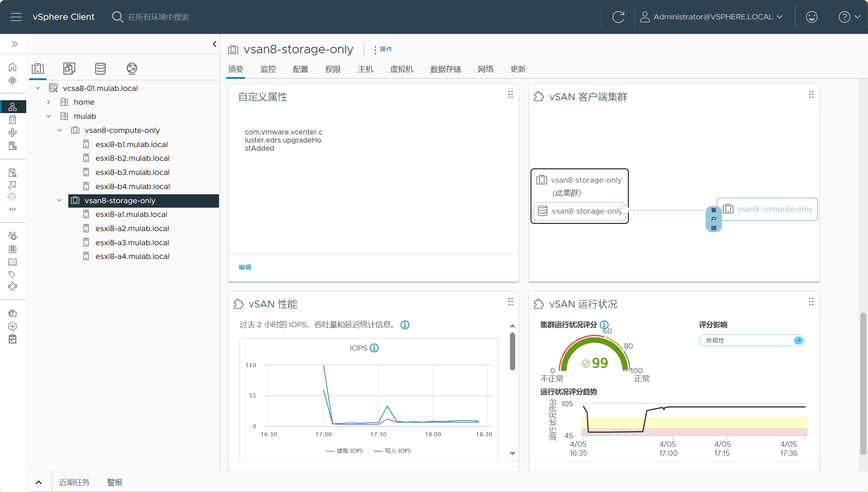The height and width of the screenshot is (492, 868).
Task: Select Hosts and Clusters inventory view icon
Action: point(38,69)
